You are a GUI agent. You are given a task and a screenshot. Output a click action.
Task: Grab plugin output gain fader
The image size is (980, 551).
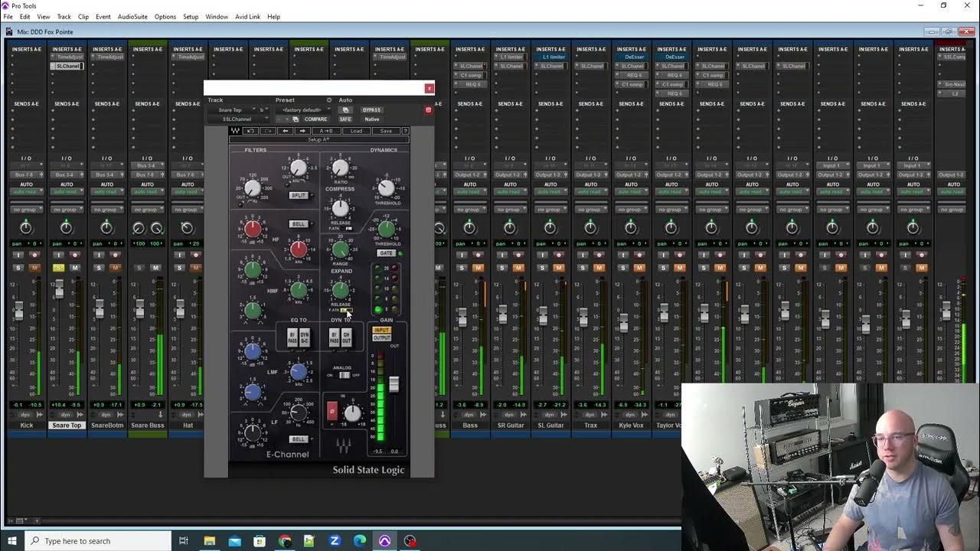pos(394,384)
